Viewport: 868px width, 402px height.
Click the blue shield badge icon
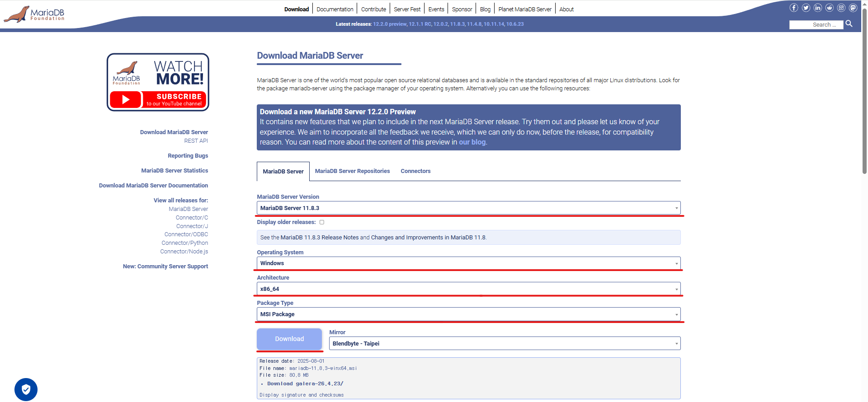point(26,389)
